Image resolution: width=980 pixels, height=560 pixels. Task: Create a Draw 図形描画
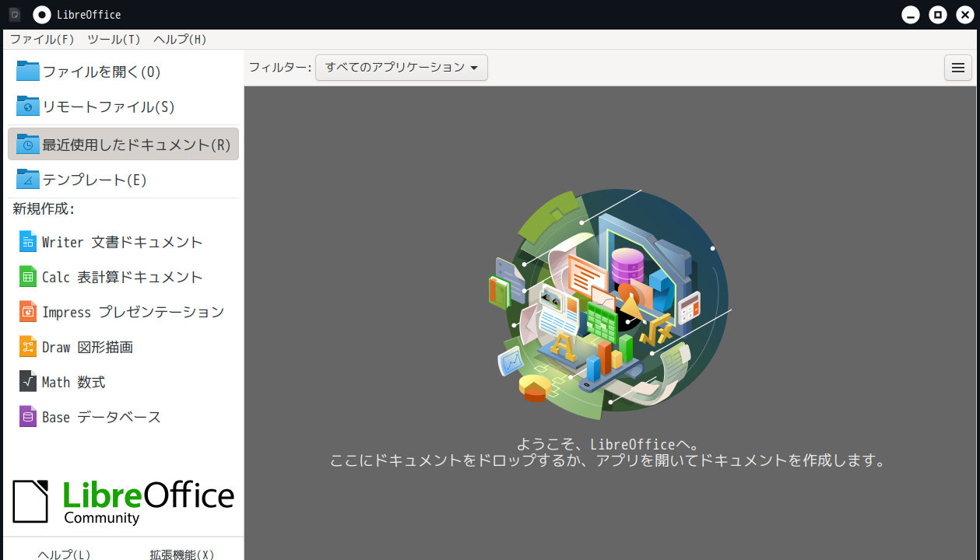pyautogui.click(x=123, y=347)
